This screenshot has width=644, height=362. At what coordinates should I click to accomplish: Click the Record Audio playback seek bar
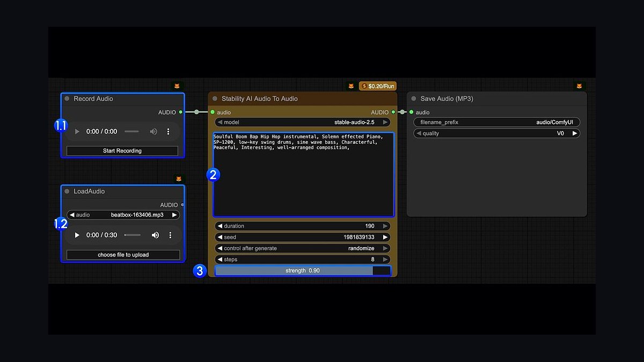click(131, 131)
